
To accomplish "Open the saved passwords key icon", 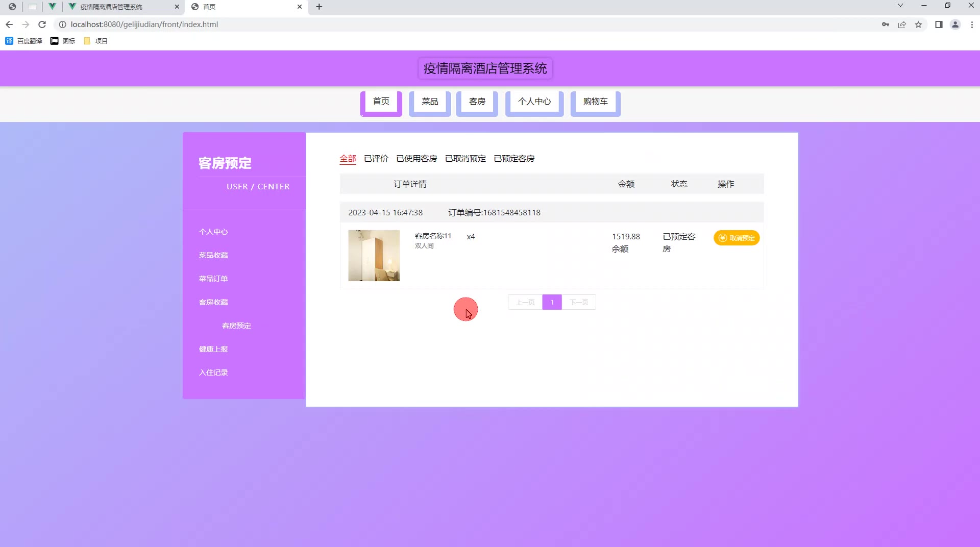I will pos(886,24).
